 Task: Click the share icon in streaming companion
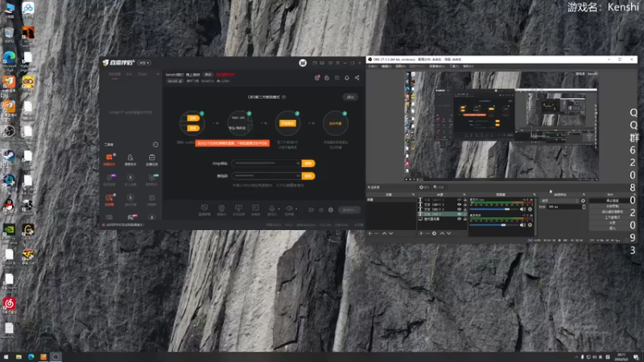pyautogui.click(x=357, y=77)
